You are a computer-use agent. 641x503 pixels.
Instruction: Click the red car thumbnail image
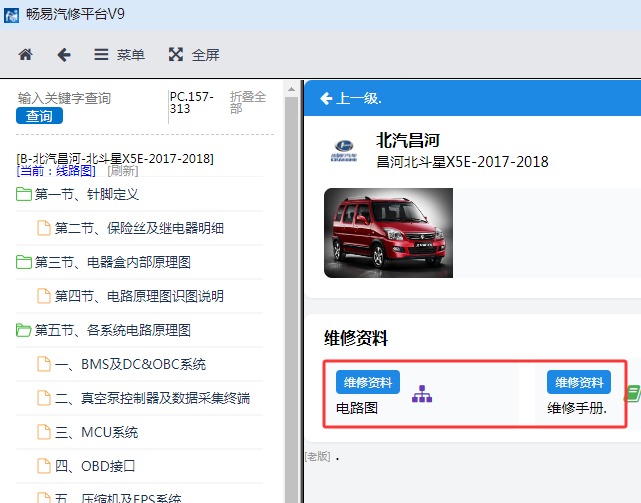[x=388, y=233]
